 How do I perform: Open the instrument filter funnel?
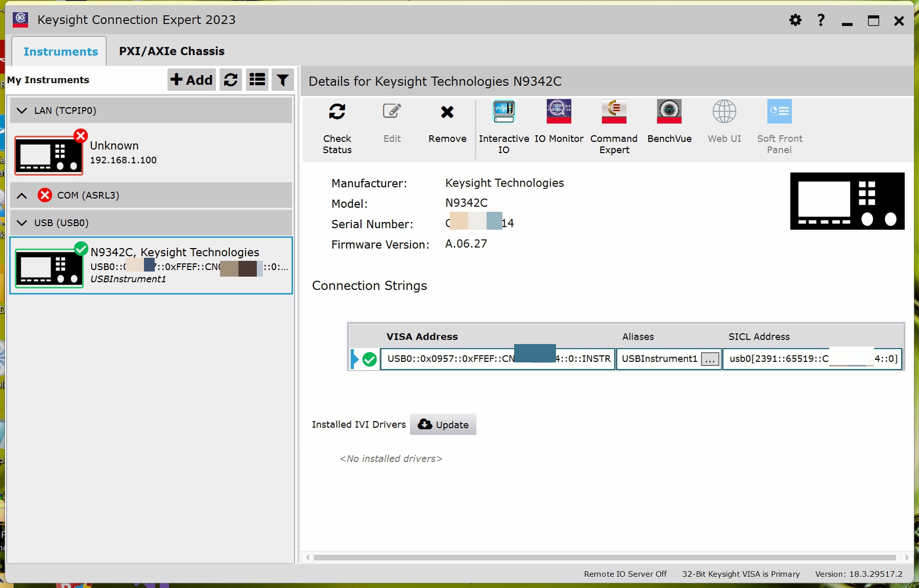pos(283,80)
